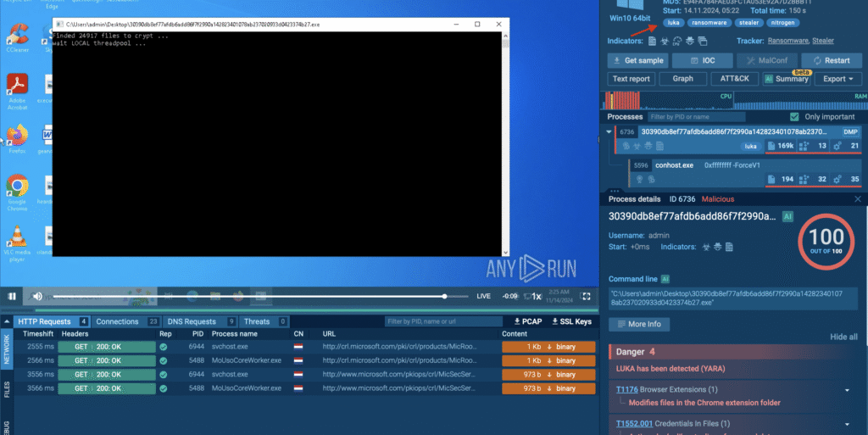Image resolution: width=868 pixels, height=435 pixels.
Task: Close the Process details panel
Action: pyautogui.click(x=858, y=199)
